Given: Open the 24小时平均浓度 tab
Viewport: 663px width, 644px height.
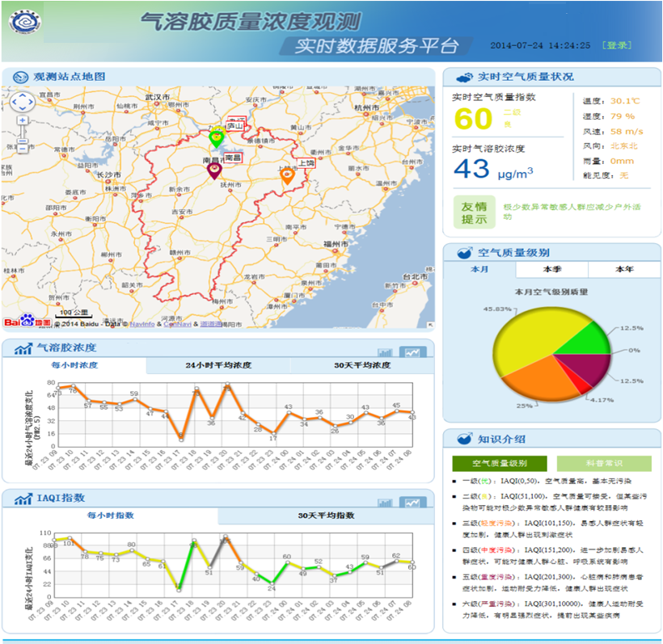Looking at the screenshot, I should [218, 366].
